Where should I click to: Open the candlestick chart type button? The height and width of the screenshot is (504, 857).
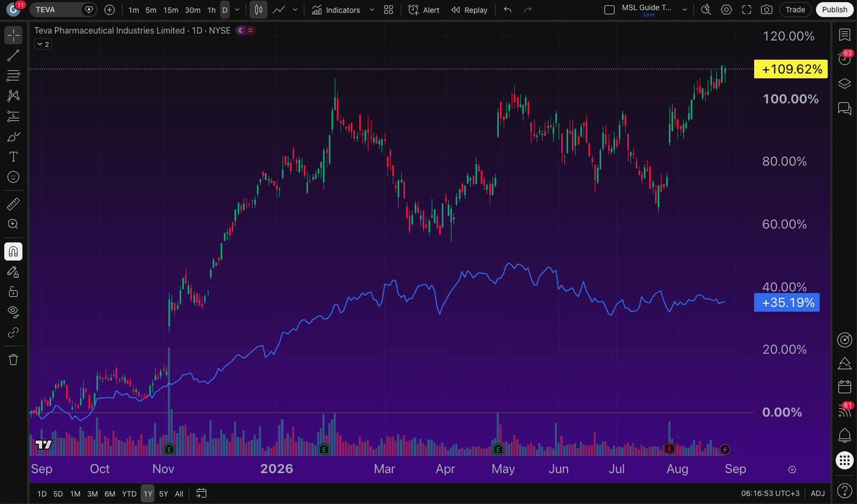pos(259,10)
